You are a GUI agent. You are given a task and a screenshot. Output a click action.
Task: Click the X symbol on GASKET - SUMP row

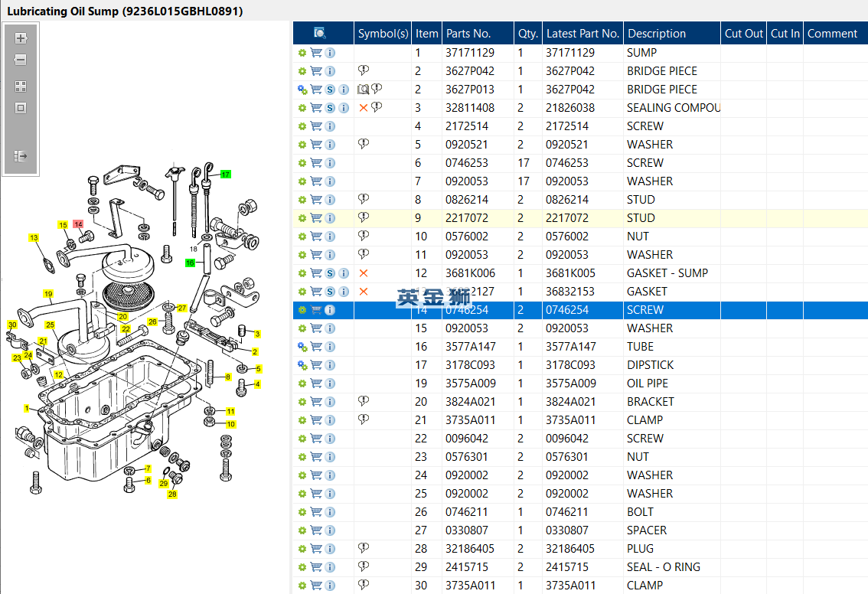click(x=364, y=273)
